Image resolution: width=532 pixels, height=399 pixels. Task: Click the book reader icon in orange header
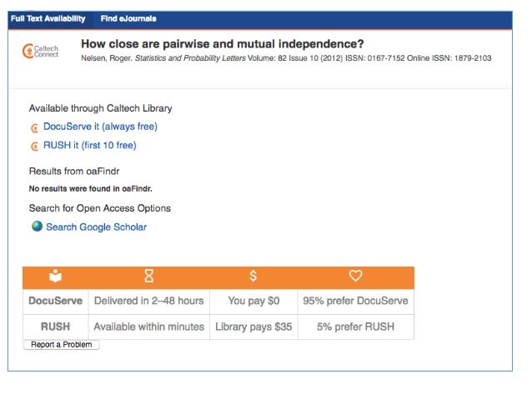coord(55,276)
